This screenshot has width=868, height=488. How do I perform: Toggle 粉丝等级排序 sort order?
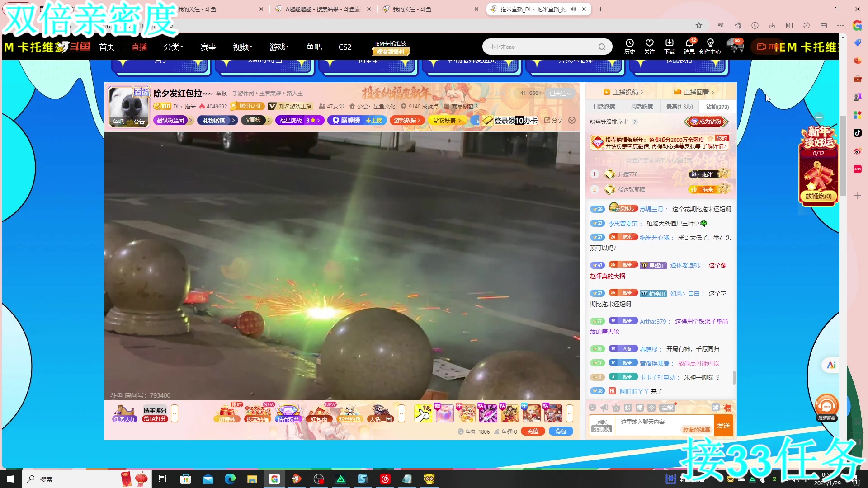click(x=609, y=122)
